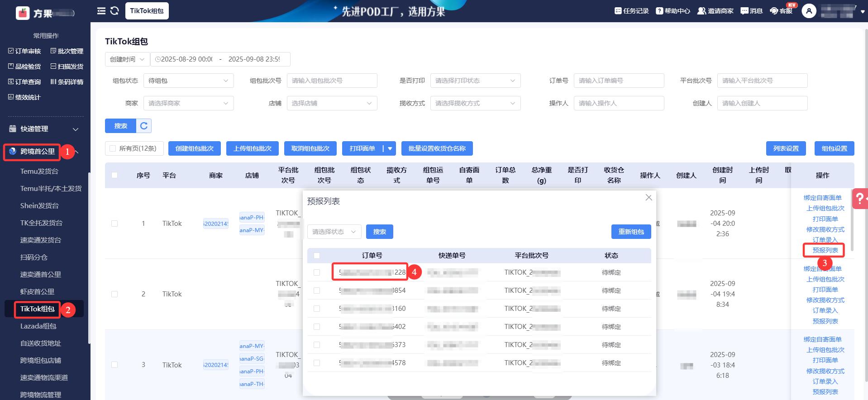Open the 组包状态 dropdown showing 待组包
868x400 pixels.
click(188, 81)
